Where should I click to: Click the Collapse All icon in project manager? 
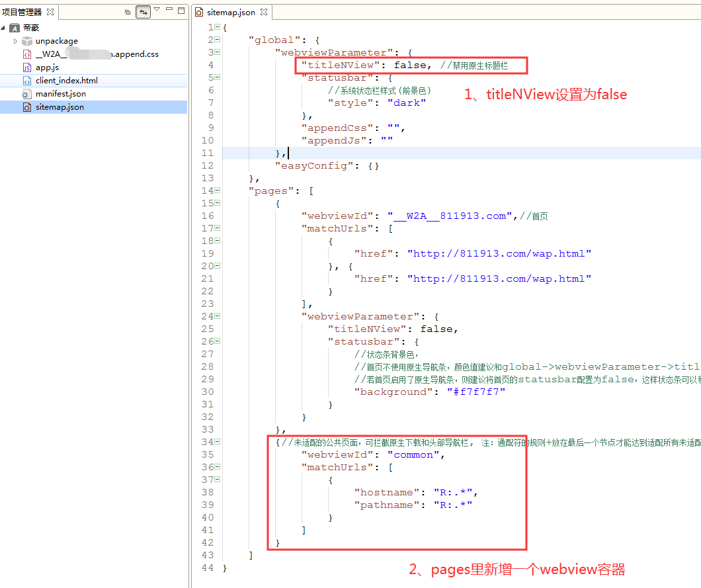click(x=128, y=12)
